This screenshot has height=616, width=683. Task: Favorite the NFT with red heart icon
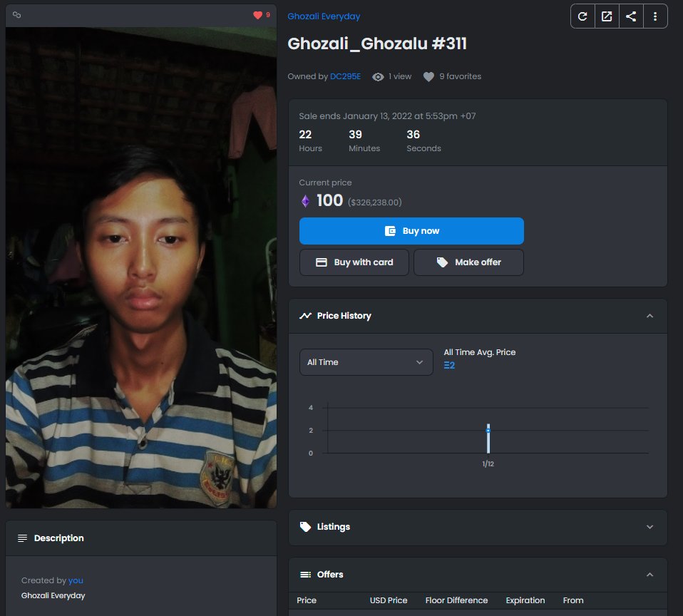coord(257,15)
